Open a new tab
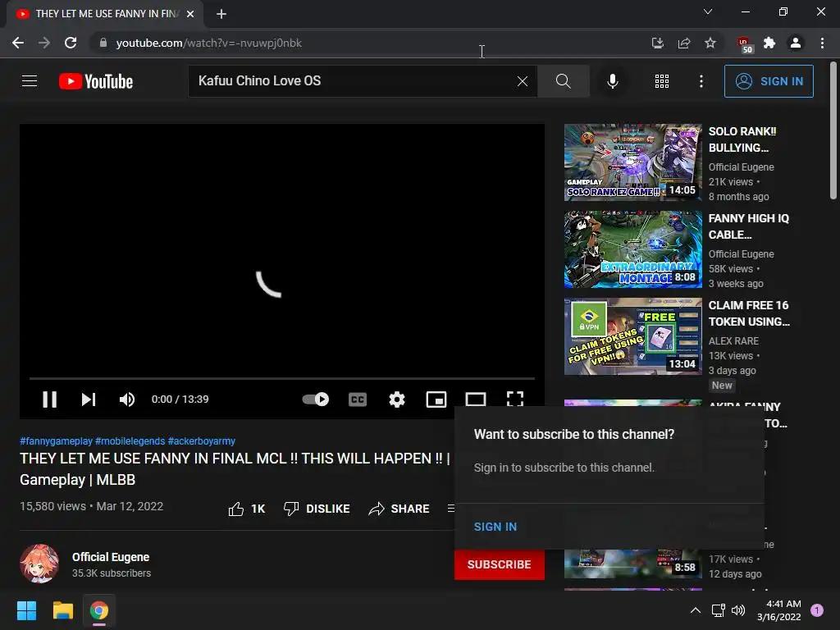The width and height of the screenshot is (840, 630). pos(221,14)
